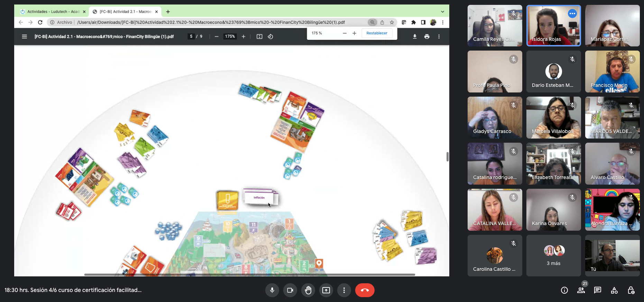The width and height of the screenshot is (644, 302).
Task: Click the yellow exclamation card deck
Action: coord(228,200)
